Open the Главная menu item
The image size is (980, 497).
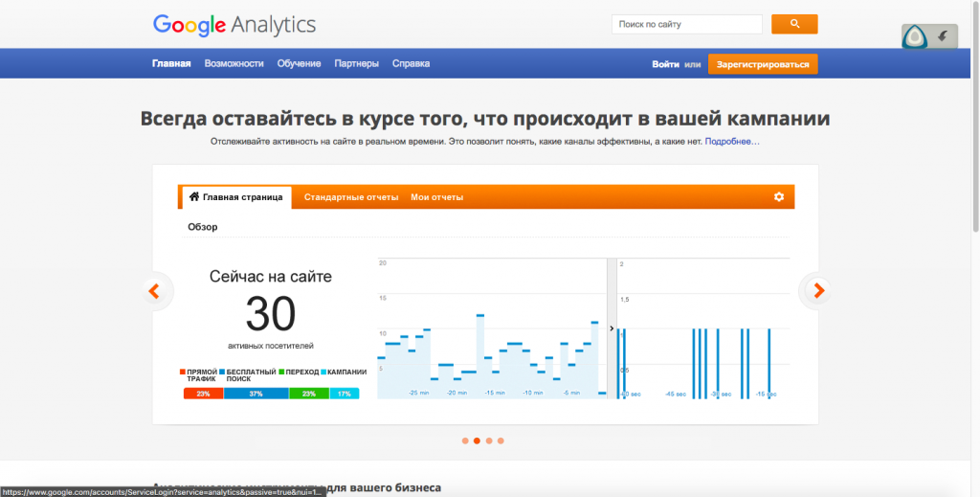pyautogui.click(x=171, y=64)
